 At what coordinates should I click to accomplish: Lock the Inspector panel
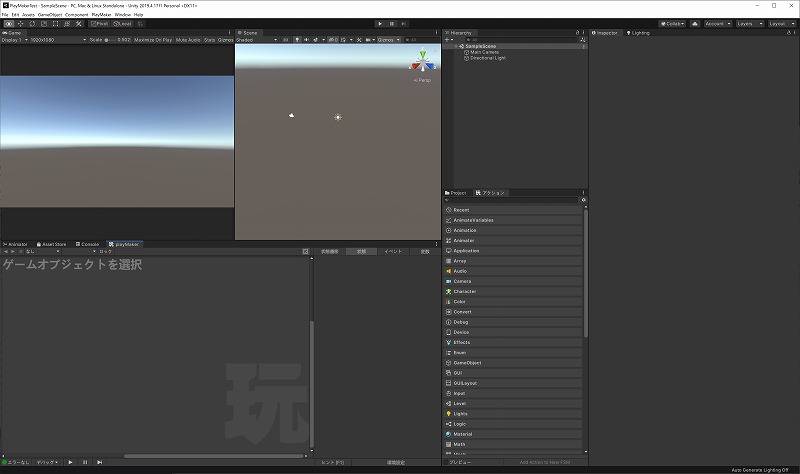point(789,33)
